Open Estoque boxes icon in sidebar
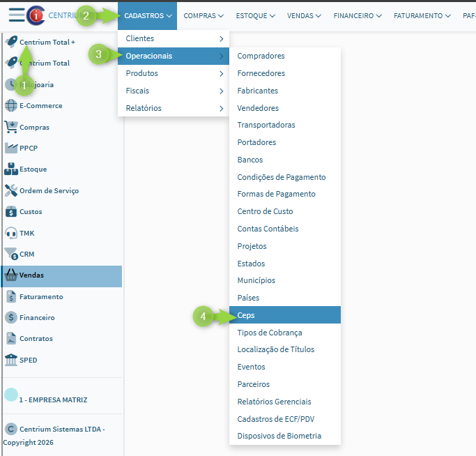The height and width of the screenshot is (456, 476). [x=10, y=169]
